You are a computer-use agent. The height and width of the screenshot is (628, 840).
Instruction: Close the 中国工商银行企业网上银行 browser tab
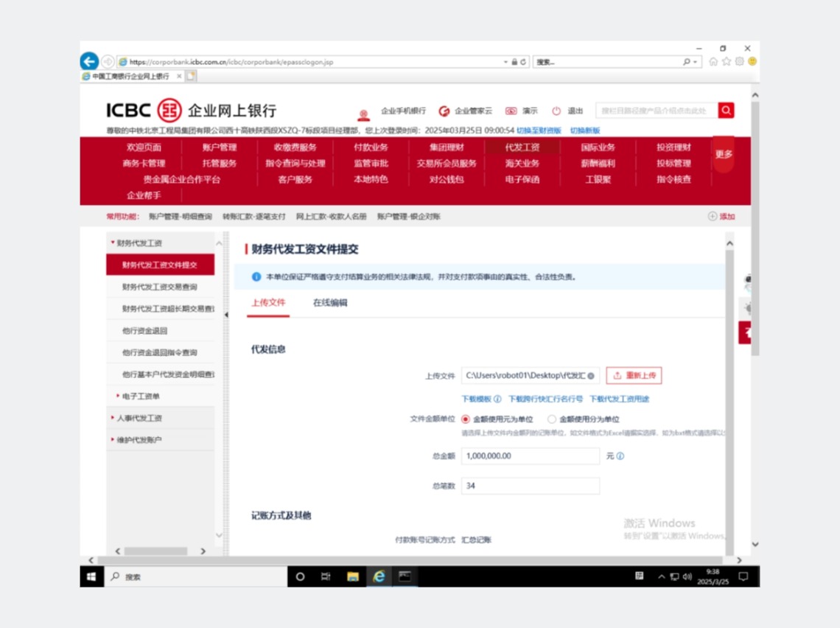pyautogui.click(x=179, y=76)
